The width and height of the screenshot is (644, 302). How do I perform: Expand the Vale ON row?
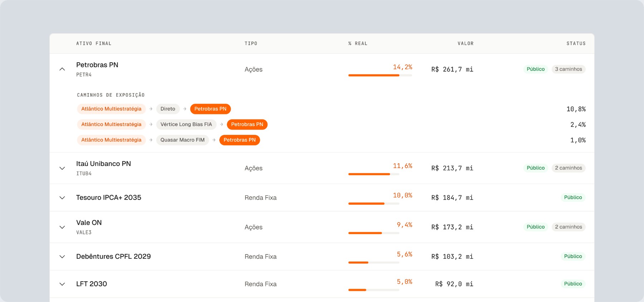[62, 227]
